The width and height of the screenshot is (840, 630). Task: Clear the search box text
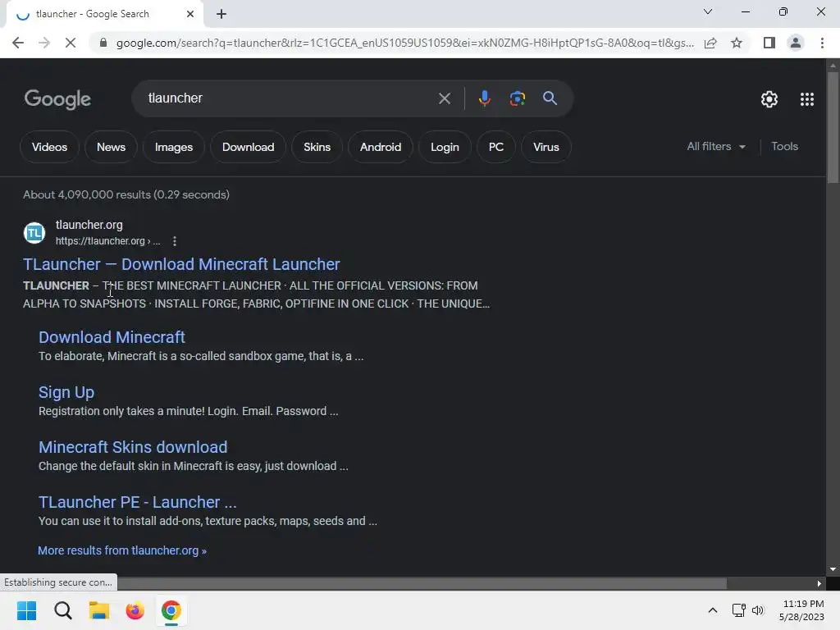click(x=444, y=98)
